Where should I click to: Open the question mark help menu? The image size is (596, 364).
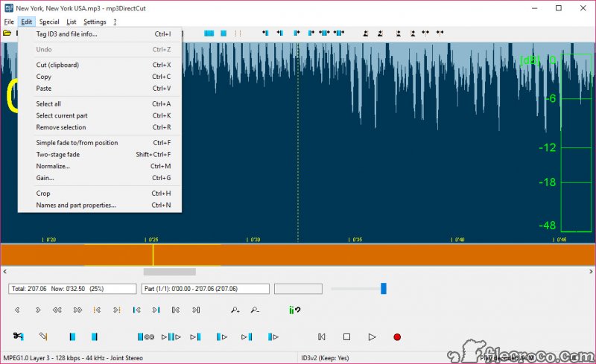coord(115,22)
